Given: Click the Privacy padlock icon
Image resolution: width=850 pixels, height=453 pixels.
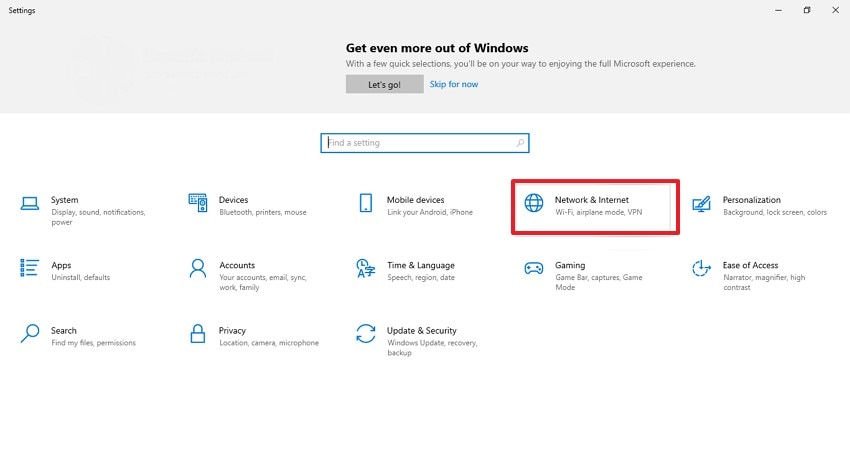Looking at the screenshot, I should tap(198, 333).
